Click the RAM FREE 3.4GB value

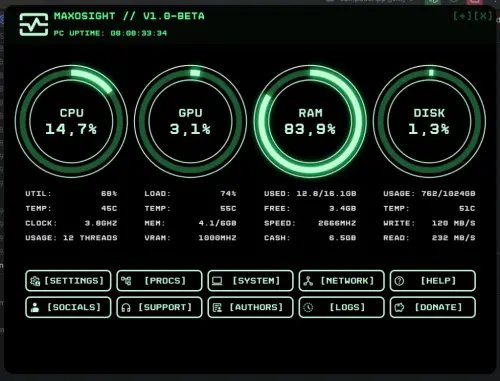pyautogui.click(x=342, y=209)
